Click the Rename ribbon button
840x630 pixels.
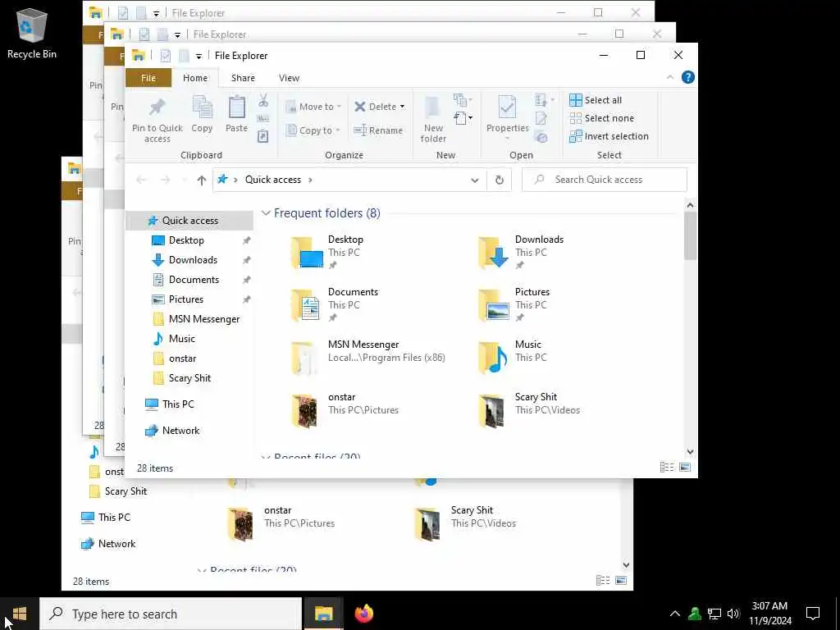click(378, 130)
